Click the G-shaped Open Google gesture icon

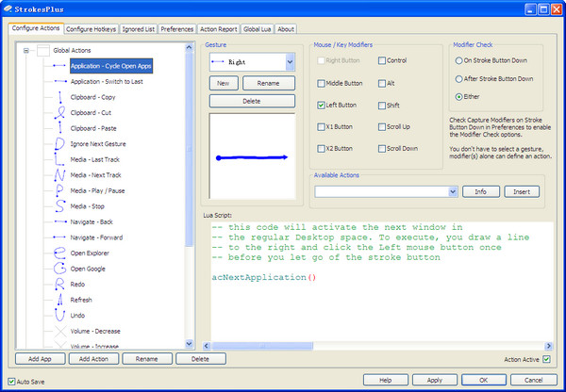coord(60,269)
